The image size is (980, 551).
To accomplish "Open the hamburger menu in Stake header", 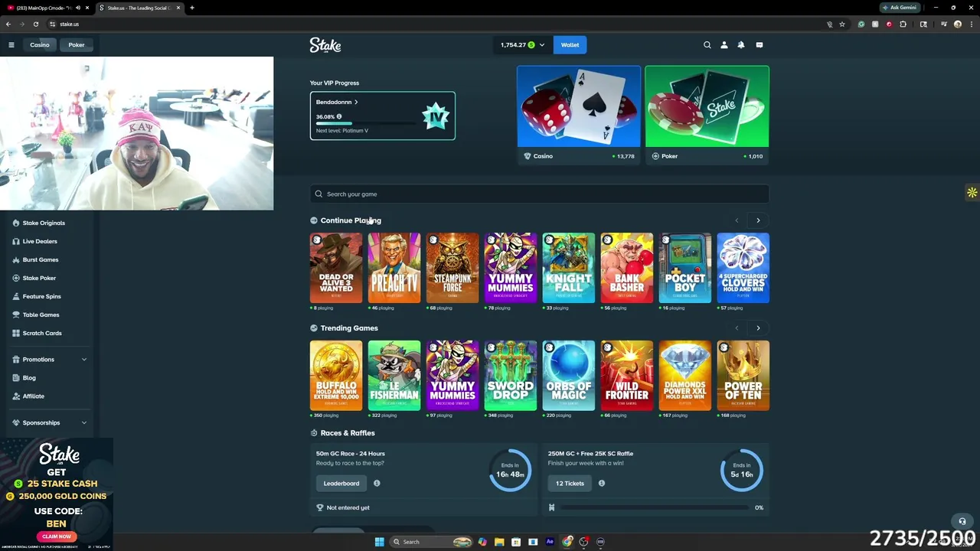I will (11, 45).
